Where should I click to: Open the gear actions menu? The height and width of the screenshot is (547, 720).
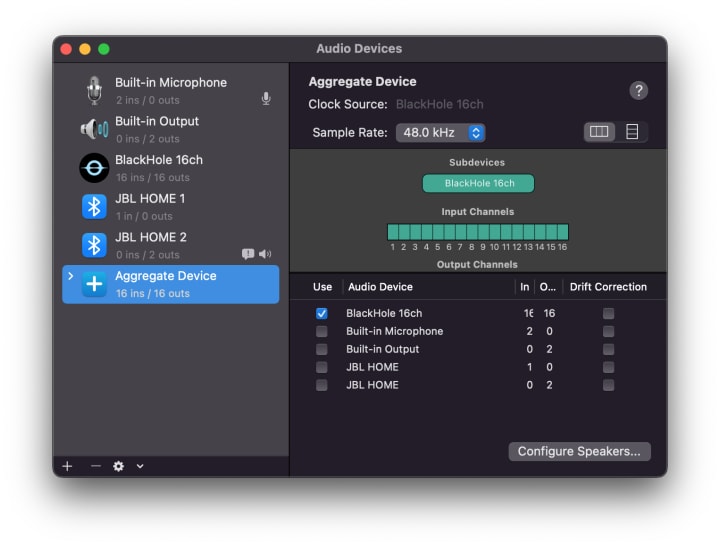(118, 466)
